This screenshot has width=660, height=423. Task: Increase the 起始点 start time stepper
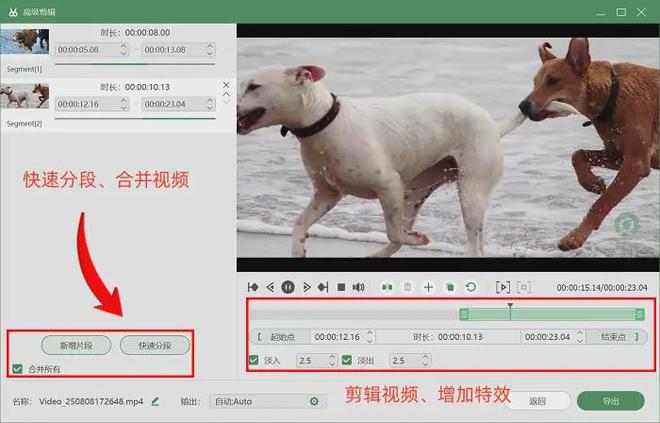pyautogui.click(x=370, y=333)
